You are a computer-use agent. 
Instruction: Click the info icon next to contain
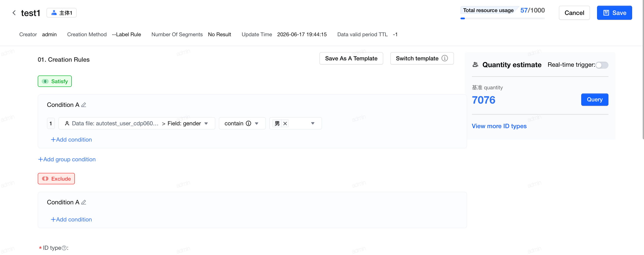tap(248, 123)
